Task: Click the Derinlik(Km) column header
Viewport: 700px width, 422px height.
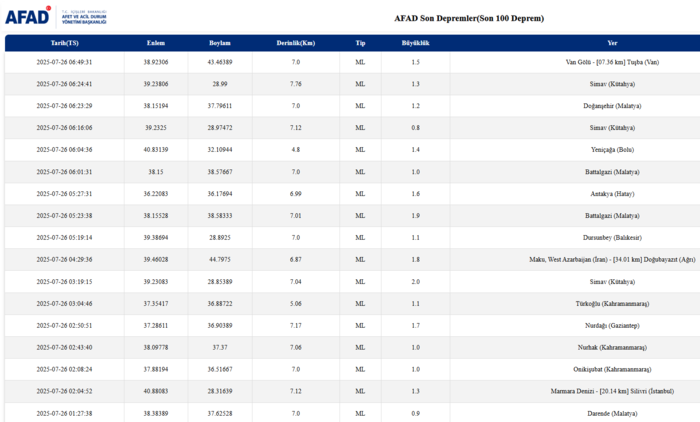Action: pyautogui.click(x=296, y=44)
